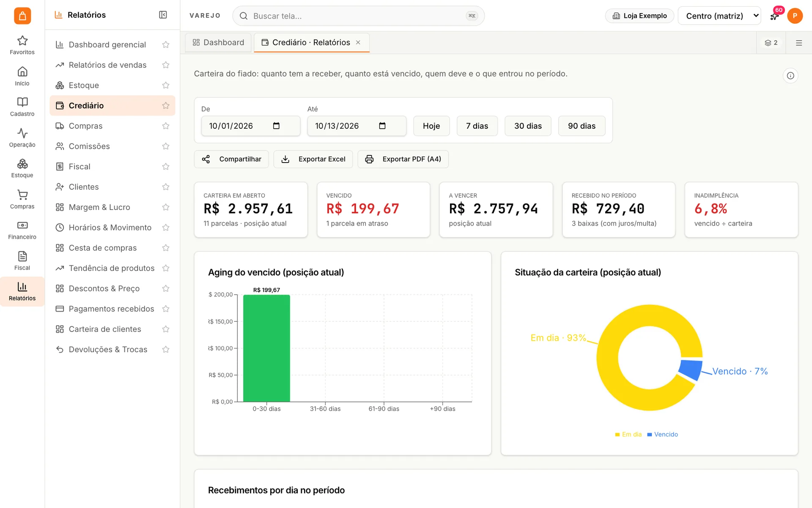Viewport: 812px width, 508px height.
Task: Click Exportar Excel button
Action: tap(313, 159)
